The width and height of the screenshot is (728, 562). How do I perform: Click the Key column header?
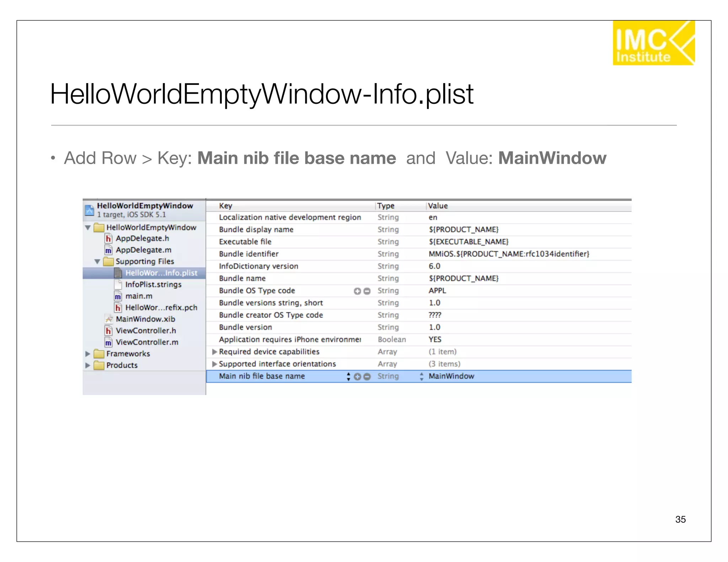pyautogui.click(x=225, y=206)
